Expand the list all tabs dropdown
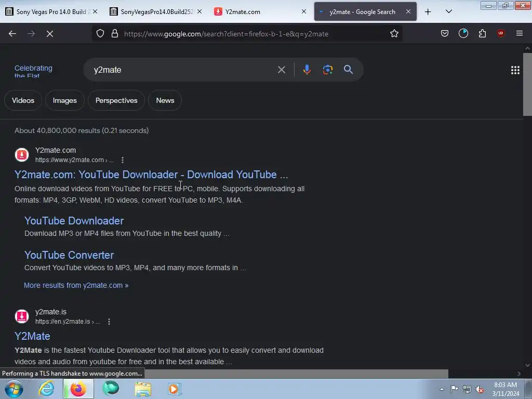 click(448, 11)
